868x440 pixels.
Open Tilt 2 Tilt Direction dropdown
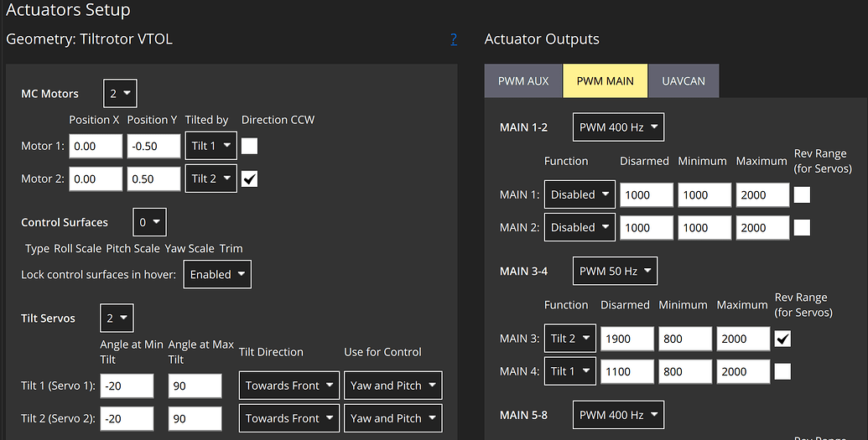(289, 418)
